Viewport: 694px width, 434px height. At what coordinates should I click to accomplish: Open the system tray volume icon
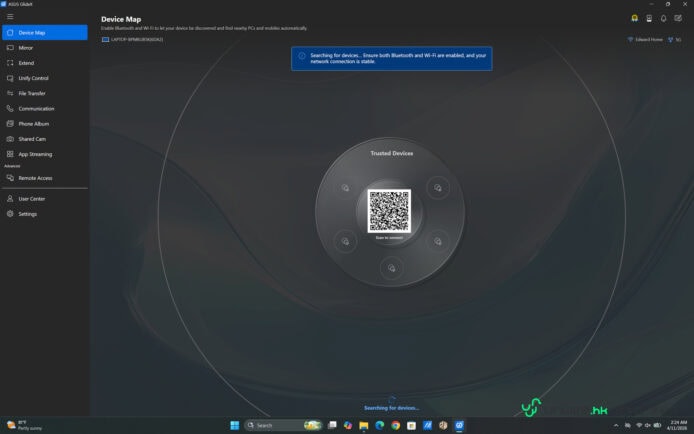coord(648,425)
